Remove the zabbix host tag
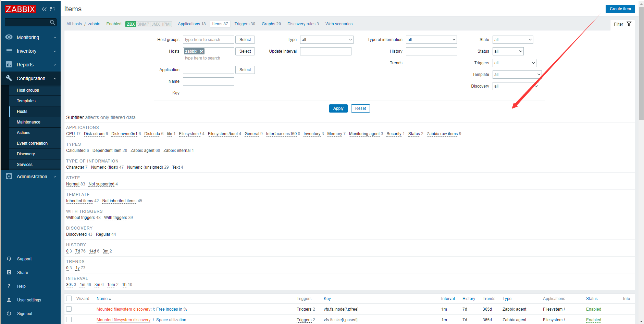 point(201,51)
